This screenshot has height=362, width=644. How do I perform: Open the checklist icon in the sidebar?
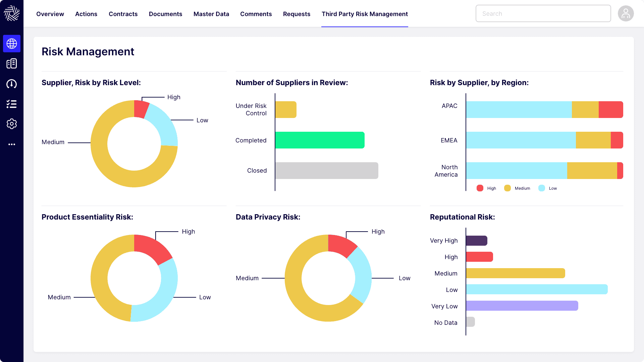pyautogui.click(x=12, y=104)
